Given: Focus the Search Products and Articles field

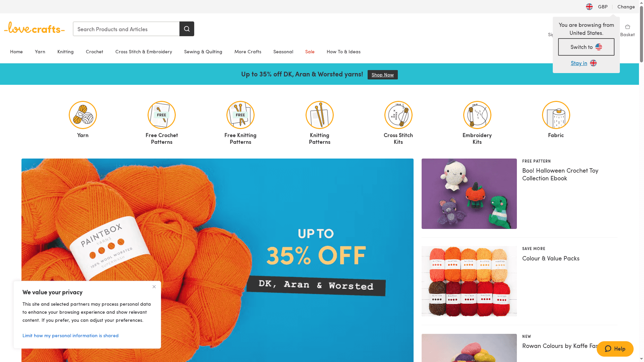Looking at the screenshot, I should [x=126, y=29].
